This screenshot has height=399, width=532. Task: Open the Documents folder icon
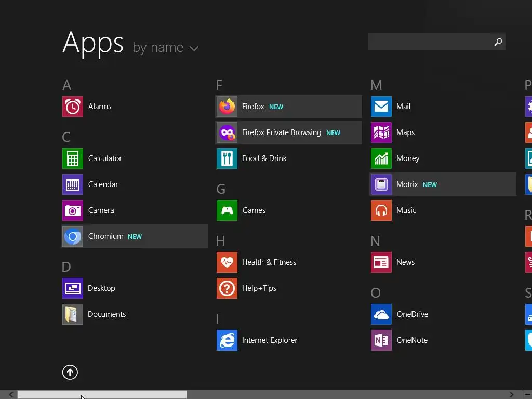click(73, 314)
